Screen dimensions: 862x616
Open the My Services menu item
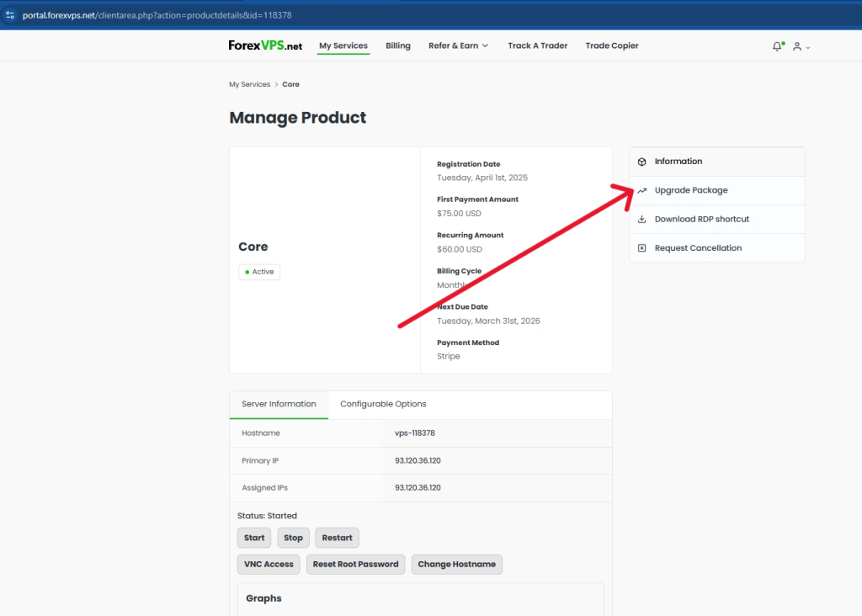(343, 45)
